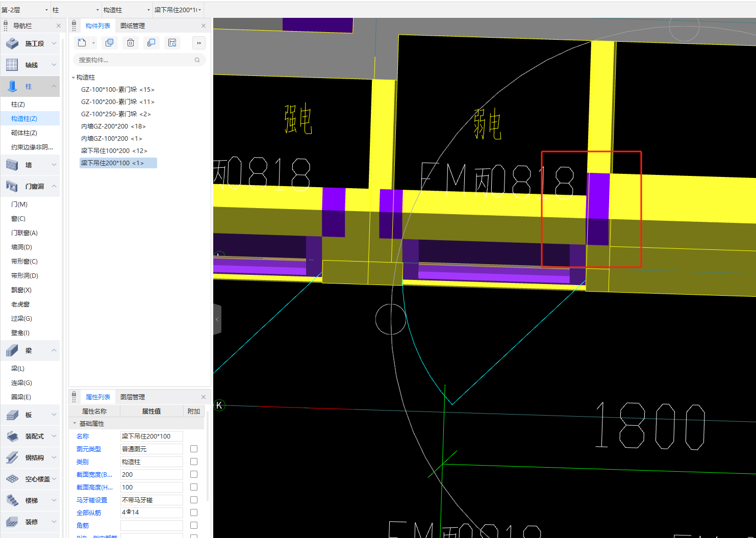Click the 轴线 grid icon
Viewport: 756px width, 538px height.
coord(12,65)
